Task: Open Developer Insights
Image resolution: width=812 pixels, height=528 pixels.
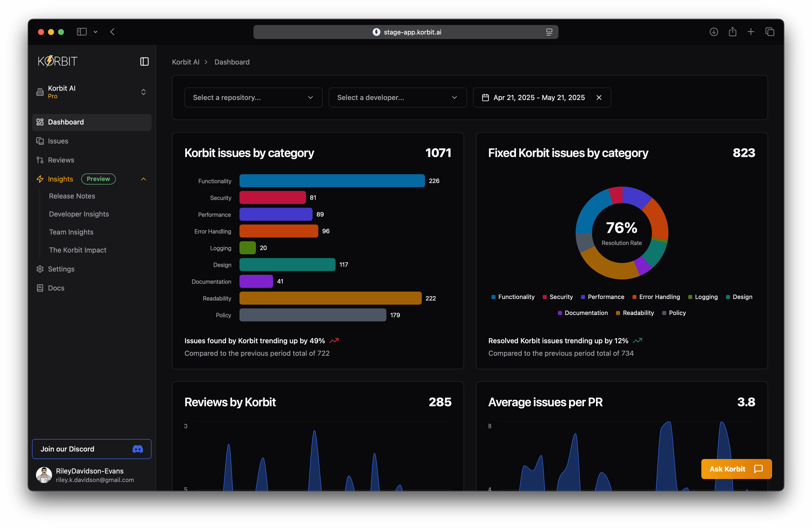Action: (x=79, y=214)
